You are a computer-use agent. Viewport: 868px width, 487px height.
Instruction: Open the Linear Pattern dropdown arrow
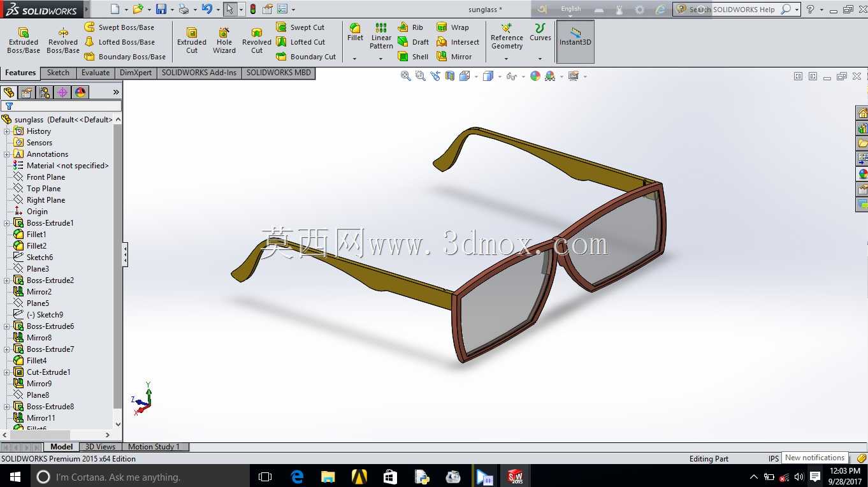click(381, 59)
